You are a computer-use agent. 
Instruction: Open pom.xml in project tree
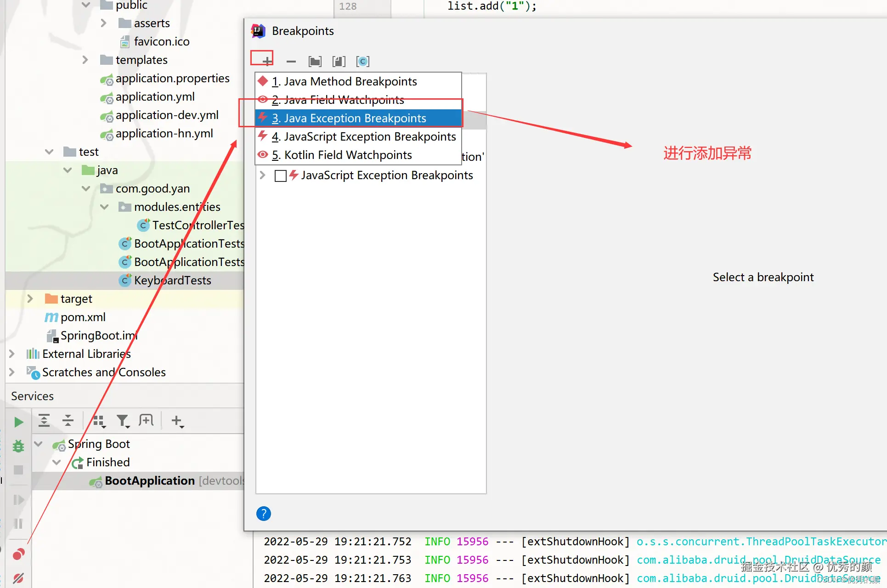(x=83, y=317)
